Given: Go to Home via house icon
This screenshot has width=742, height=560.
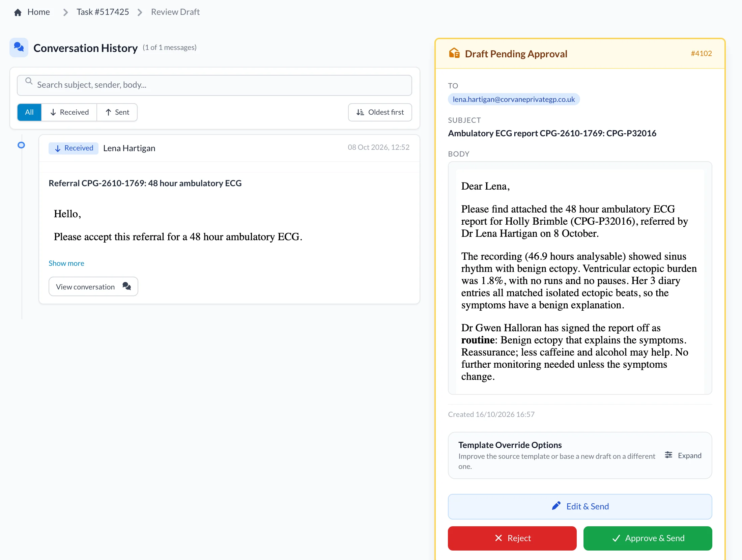Looking at the screenshot, I should (18, 12).
